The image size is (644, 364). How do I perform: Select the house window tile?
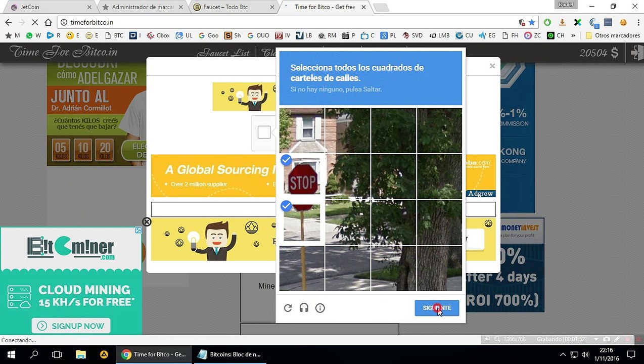[x=302, y=130]
